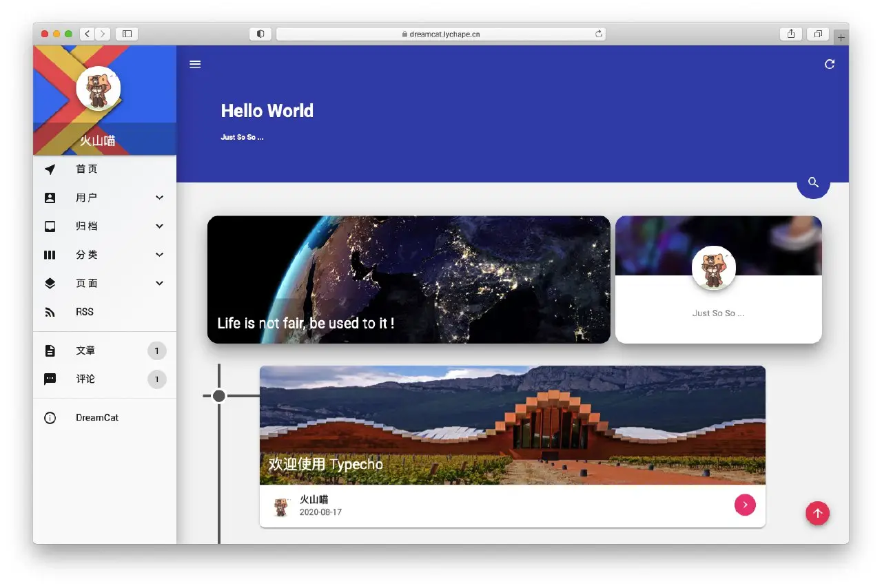Open the 评论 sidebar entry
Viewport: 882px width, 588px height.
[85, 379]
